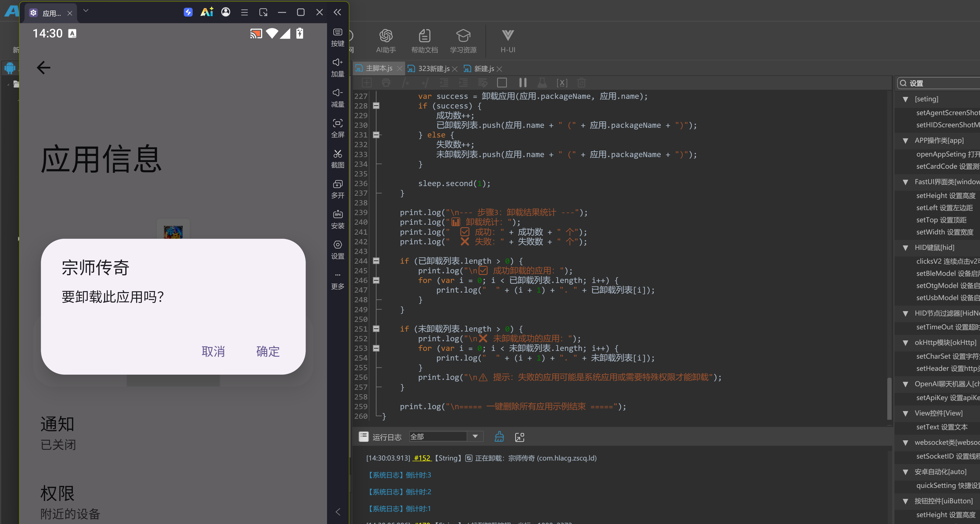
Task: Click the clear log broom icon
Action: click(x=499, y=436)
